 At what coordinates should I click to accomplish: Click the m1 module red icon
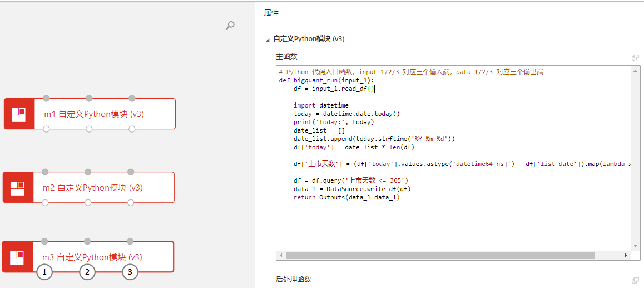click(x=19, y=114)
